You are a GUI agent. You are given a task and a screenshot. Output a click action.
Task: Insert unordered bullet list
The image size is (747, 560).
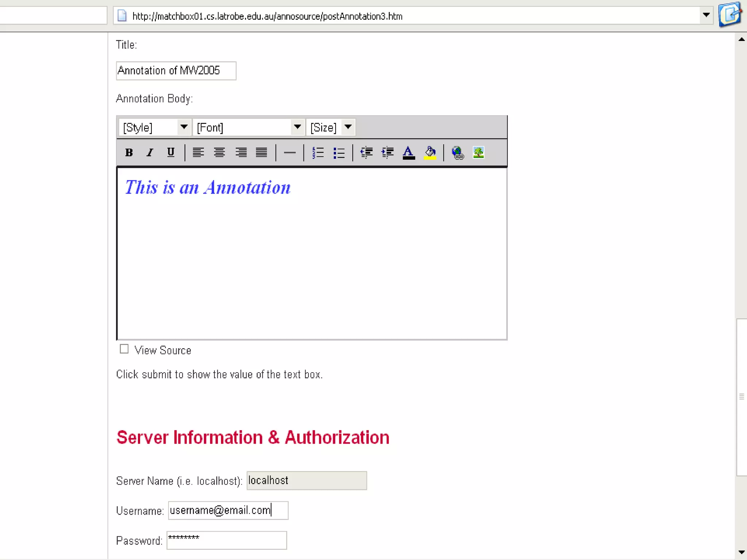[x=339, y=152]
